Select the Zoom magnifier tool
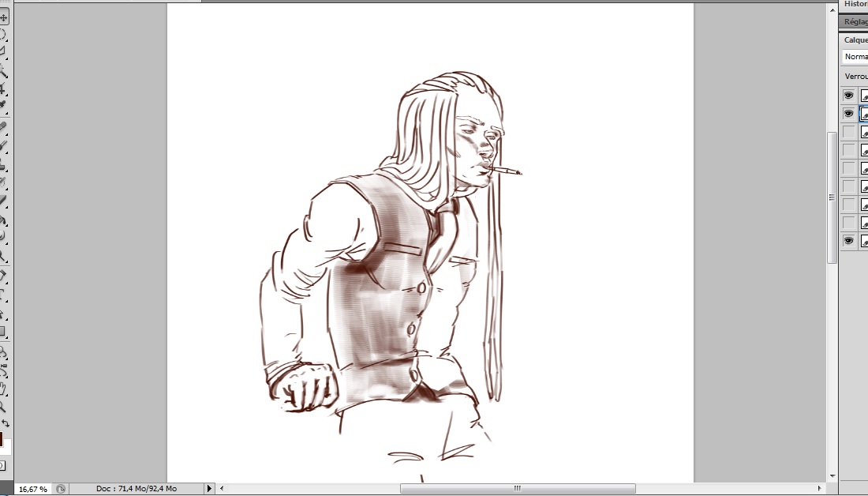 pyautogui.click(x=3, y=407)
